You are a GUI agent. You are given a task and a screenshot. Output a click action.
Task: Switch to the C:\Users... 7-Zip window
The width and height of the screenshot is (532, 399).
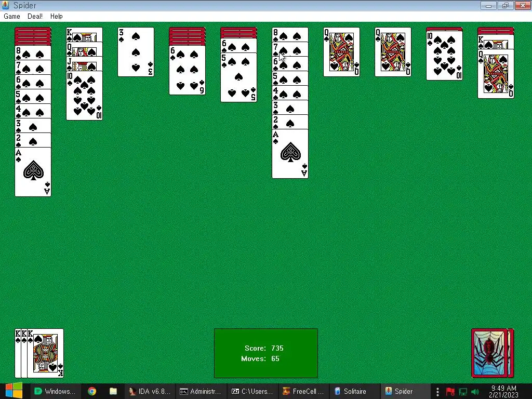[x=252, y=391]
